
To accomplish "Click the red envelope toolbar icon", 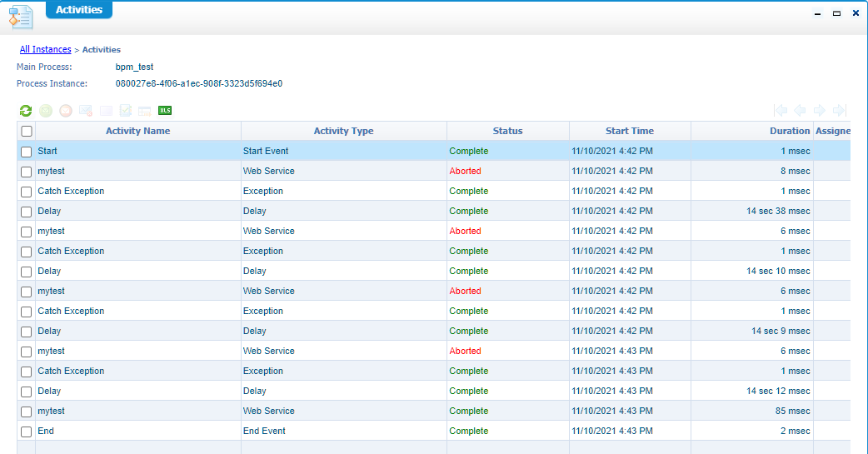I will click(x=65, y=110).
